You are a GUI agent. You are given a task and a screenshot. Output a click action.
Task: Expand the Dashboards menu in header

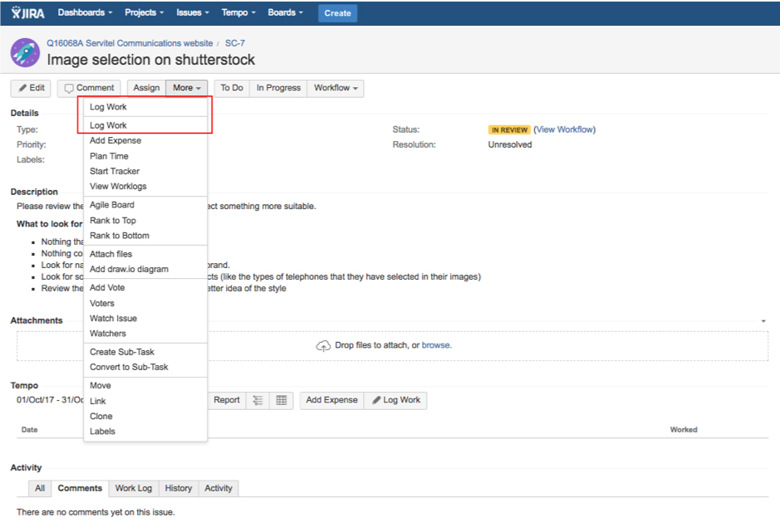(x=86, y=12)
